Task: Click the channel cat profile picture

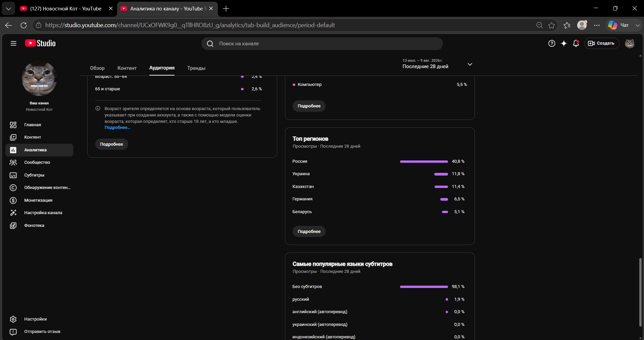Action: [x=39, y=79]
